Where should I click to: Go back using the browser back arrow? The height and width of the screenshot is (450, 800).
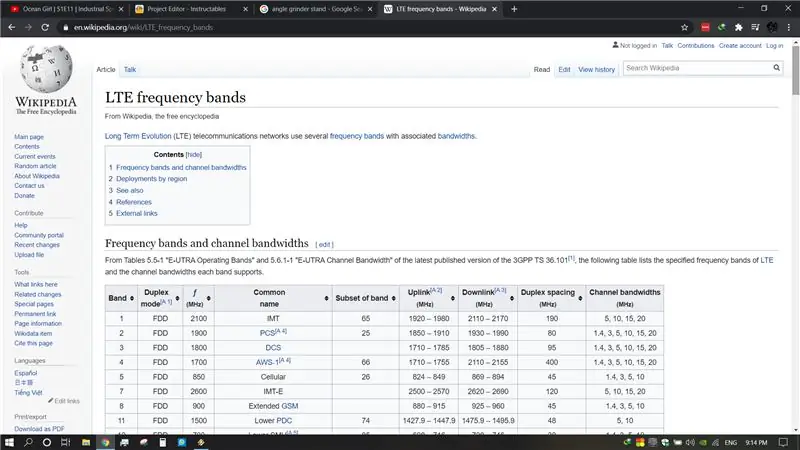point(12,28)
